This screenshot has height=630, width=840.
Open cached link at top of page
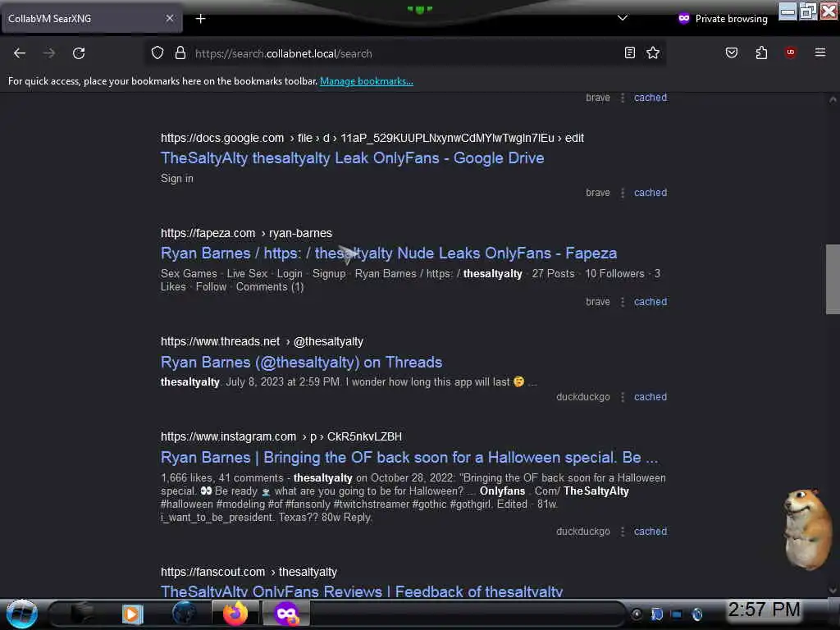[x=651, y=98]
